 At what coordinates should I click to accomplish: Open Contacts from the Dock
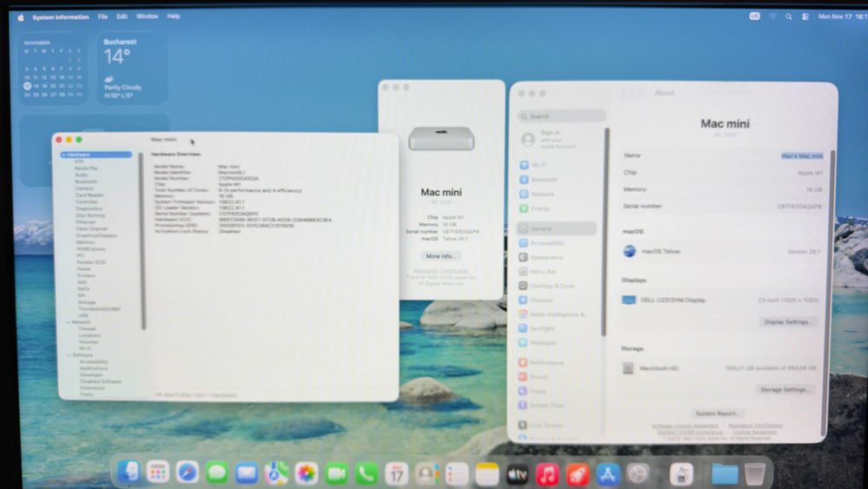426,474
